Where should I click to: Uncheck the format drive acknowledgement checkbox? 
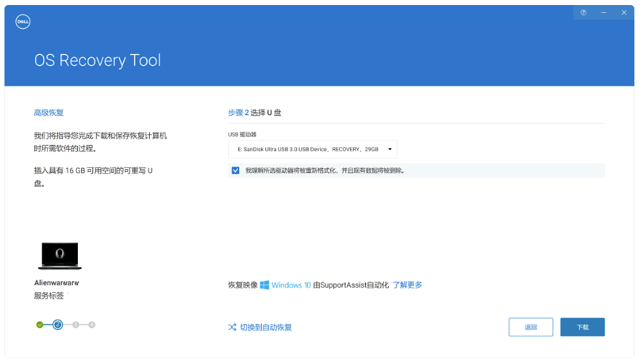click(235, 171)
